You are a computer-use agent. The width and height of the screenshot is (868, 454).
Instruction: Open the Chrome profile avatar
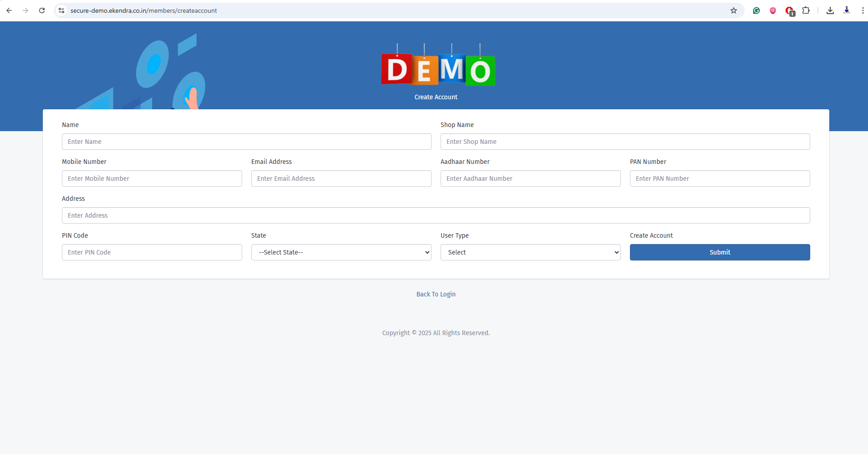click(847, 10)
